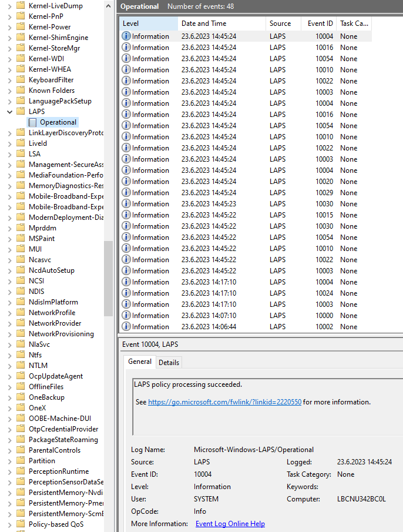Expand the NetworkProfile tree node
403x532 pixels.
point(9,313)
